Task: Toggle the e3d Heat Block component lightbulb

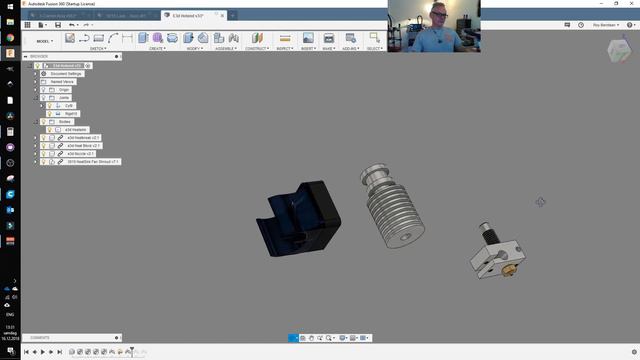Action: coord(44,146)
